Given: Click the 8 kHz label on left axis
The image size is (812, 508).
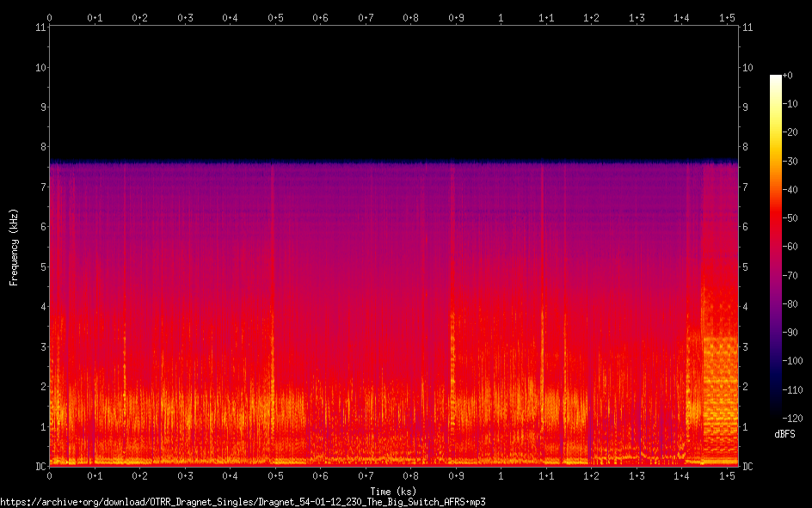Looking at the screenshot, I should tap(39, 148).
